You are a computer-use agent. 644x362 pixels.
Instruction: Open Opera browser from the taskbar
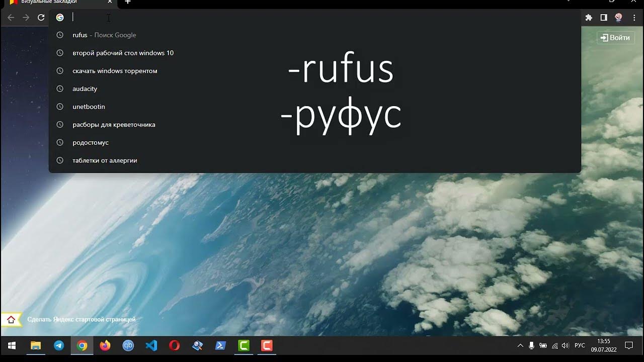point(175,346)
